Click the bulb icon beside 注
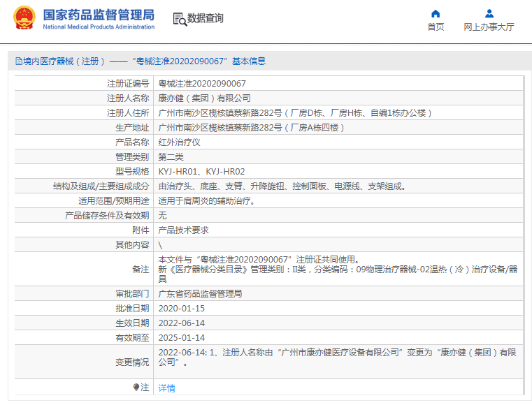Viewport: 532px width, 405px height. 136,387
